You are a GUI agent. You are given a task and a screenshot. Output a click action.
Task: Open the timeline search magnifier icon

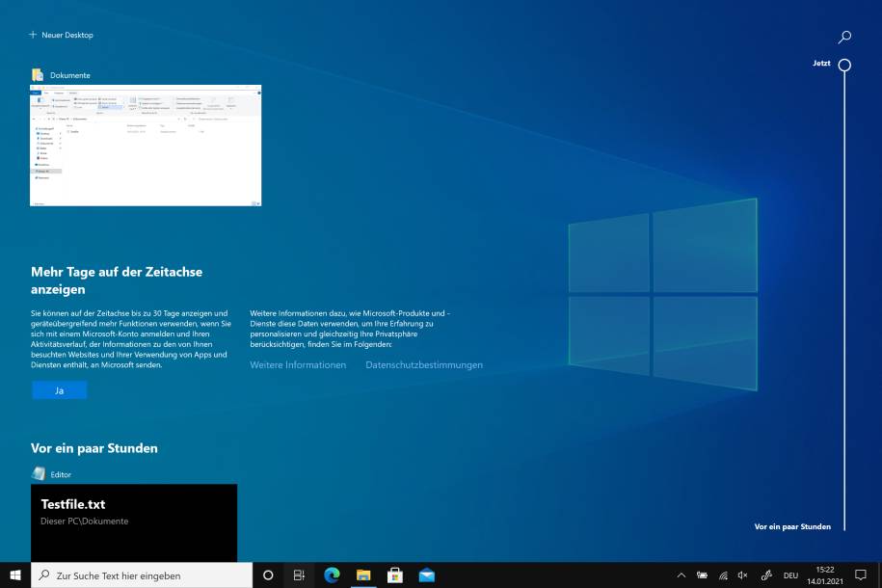(844, 38)
